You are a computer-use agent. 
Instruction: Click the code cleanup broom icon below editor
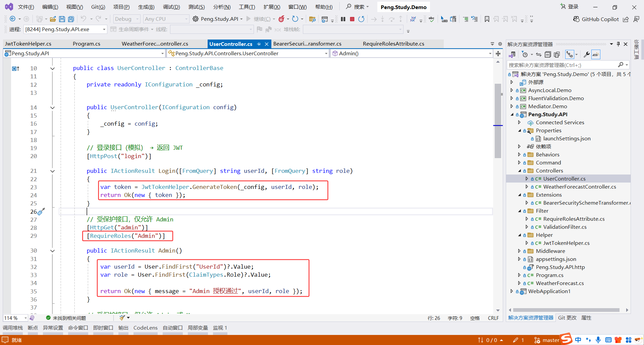tap(122, 318)
